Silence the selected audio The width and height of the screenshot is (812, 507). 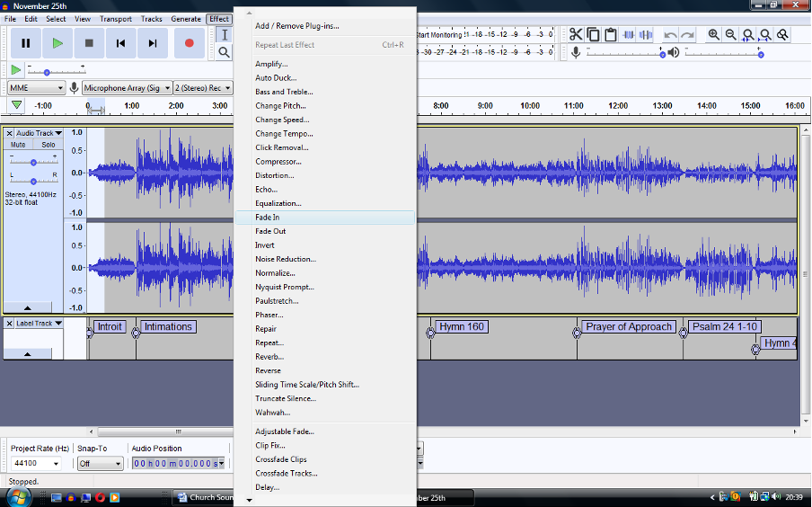tap(646, 35)
